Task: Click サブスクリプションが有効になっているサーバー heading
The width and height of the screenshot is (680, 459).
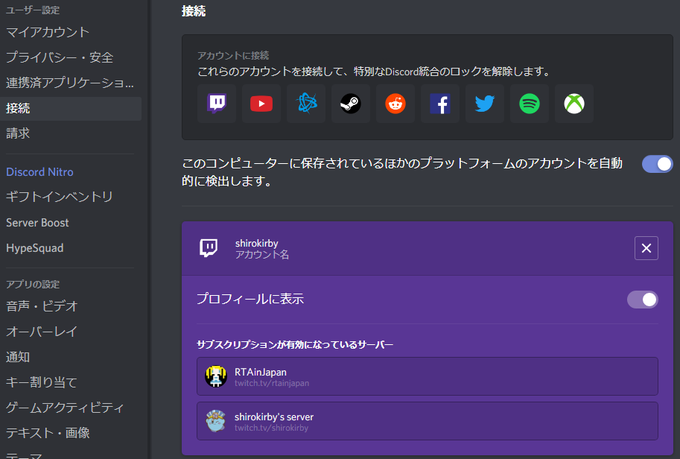Action: (295, 345)
